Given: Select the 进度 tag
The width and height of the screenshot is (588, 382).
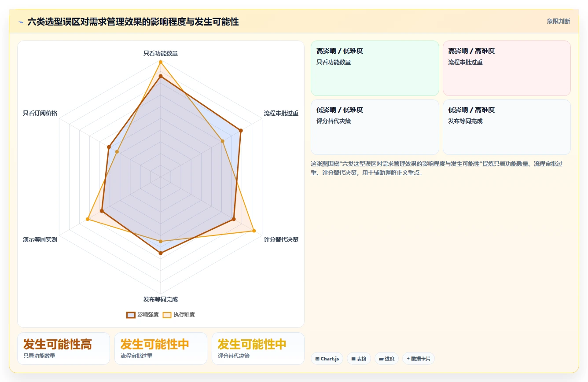Looking at the screenshot, I should pos(387,359).
